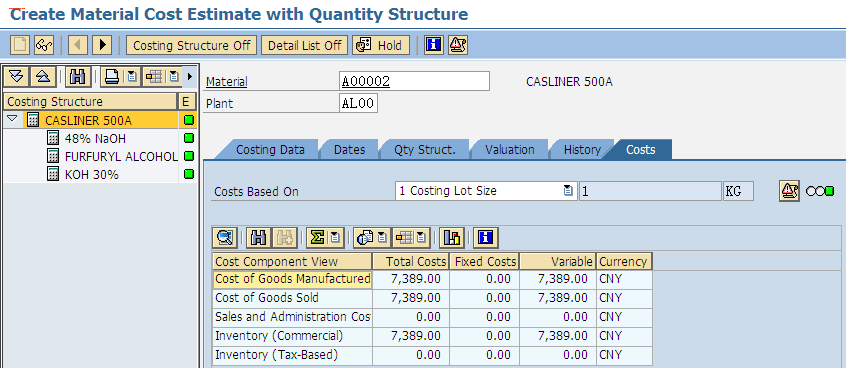Open the error log icon in top toolbar
The height and width of the screenshot is (368, 846).
tap(457, 45)
